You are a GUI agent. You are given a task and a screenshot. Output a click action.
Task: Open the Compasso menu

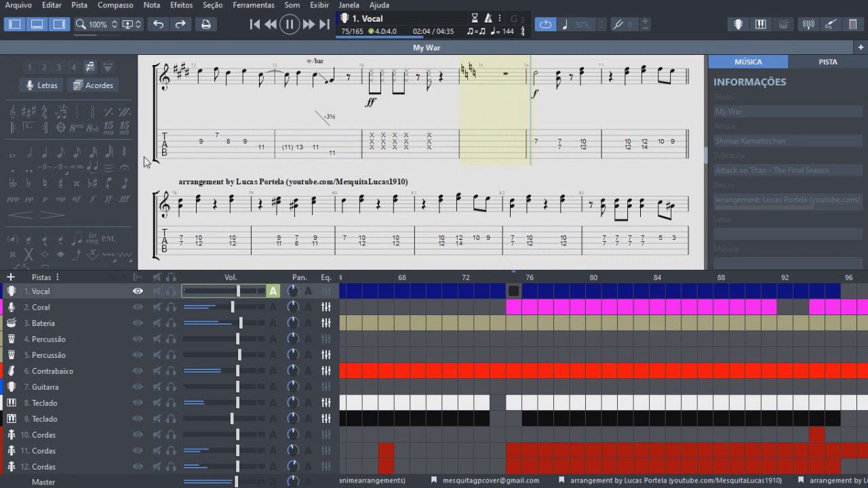[115, 5]
